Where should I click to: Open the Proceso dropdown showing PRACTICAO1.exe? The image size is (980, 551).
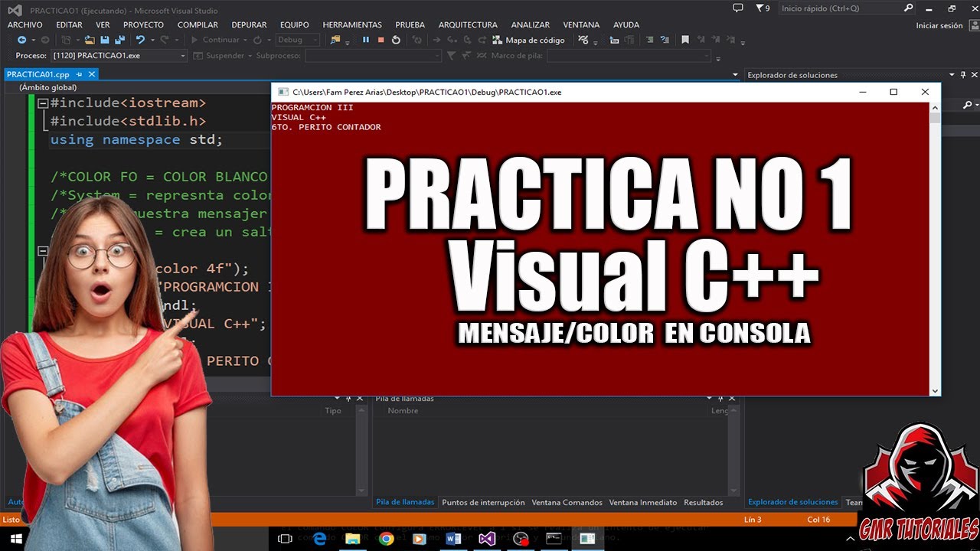(118, 55)
